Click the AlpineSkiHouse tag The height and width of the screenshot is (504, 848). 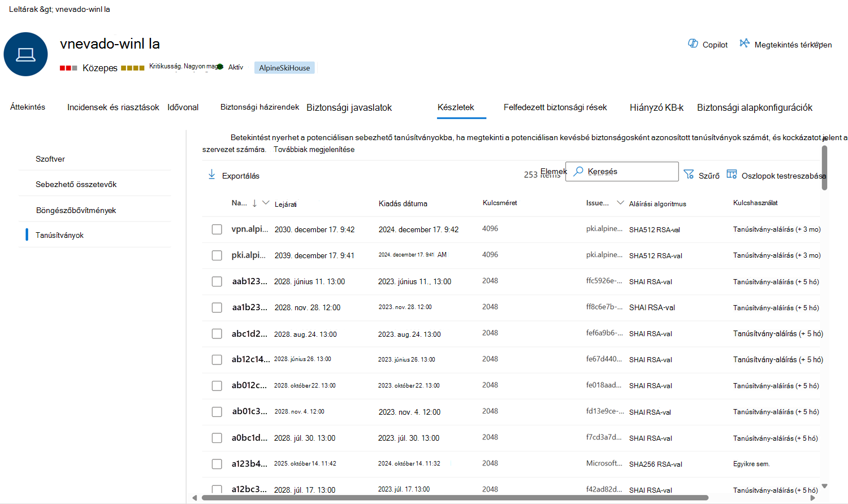[284, 68]
